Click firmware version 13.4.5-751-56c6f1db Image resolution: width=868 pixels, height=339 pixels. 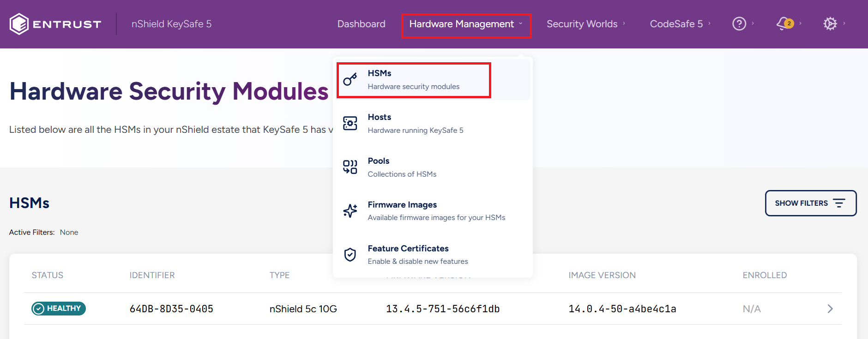click(x=443, y=309)
